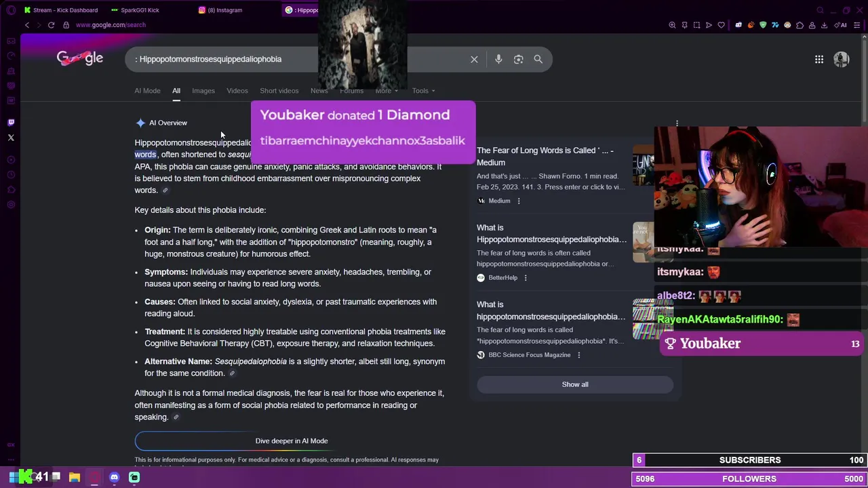
Task: Select the Videos search tab
Action: (237, 91)
